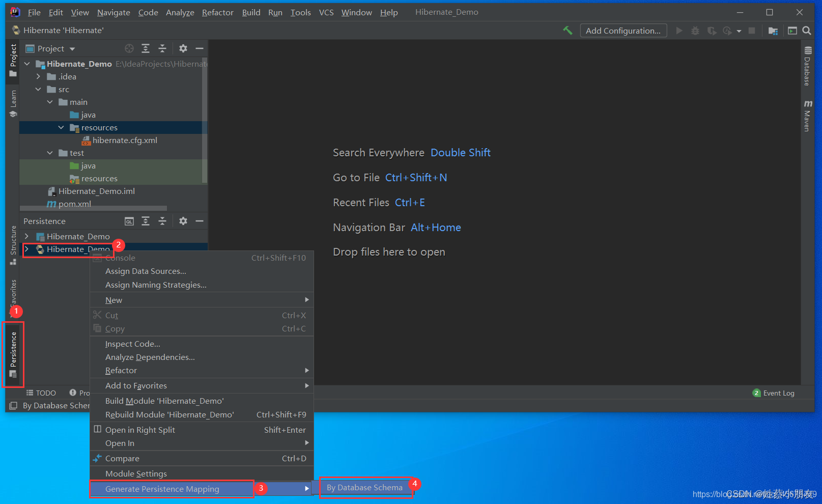This screenshot has width=822, height=504.
Task: Open the File menu
Action: pyautogui.click(x=34, y=12)
